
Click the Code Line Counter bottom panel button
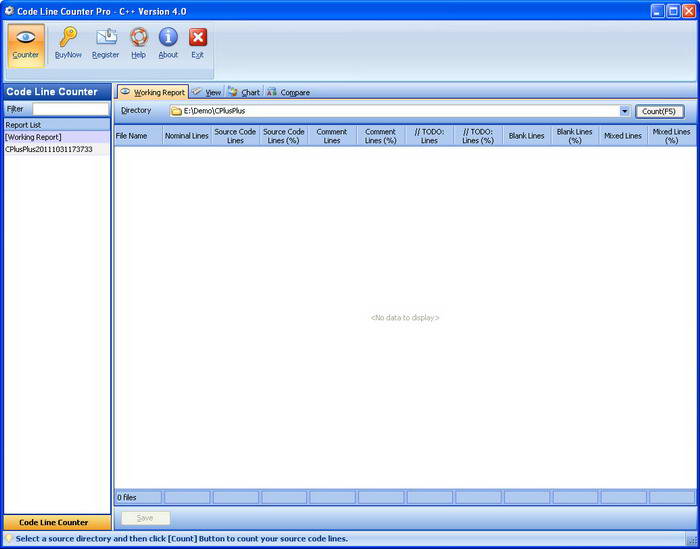click(57, 522)
